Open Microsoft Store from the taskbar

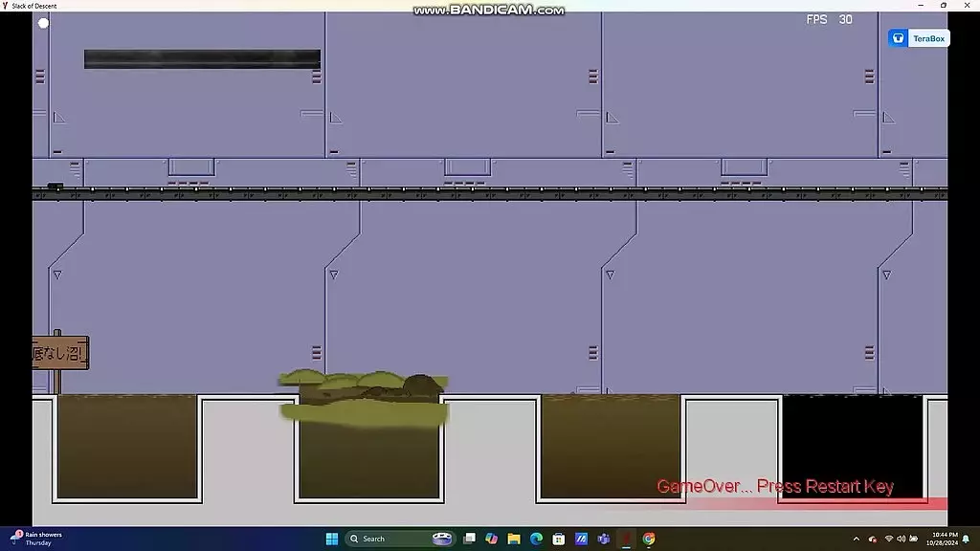[559, 539]
